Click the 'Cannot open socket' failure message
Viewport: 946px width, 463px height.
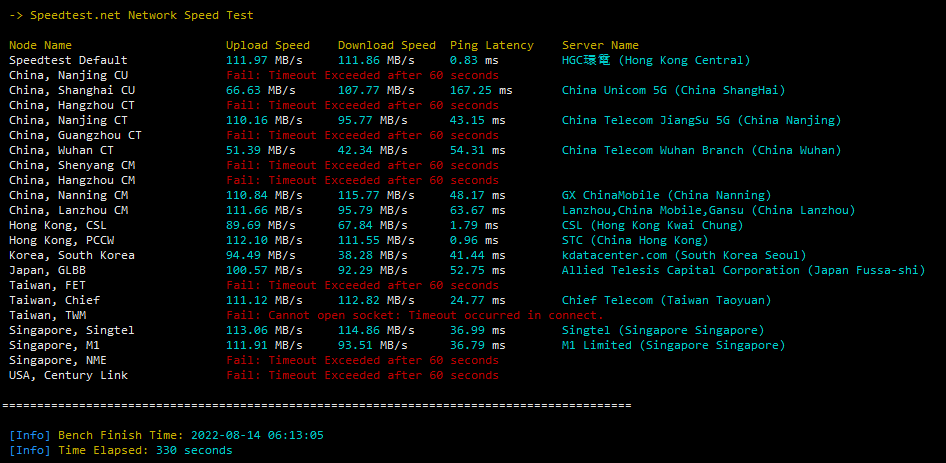415,315
